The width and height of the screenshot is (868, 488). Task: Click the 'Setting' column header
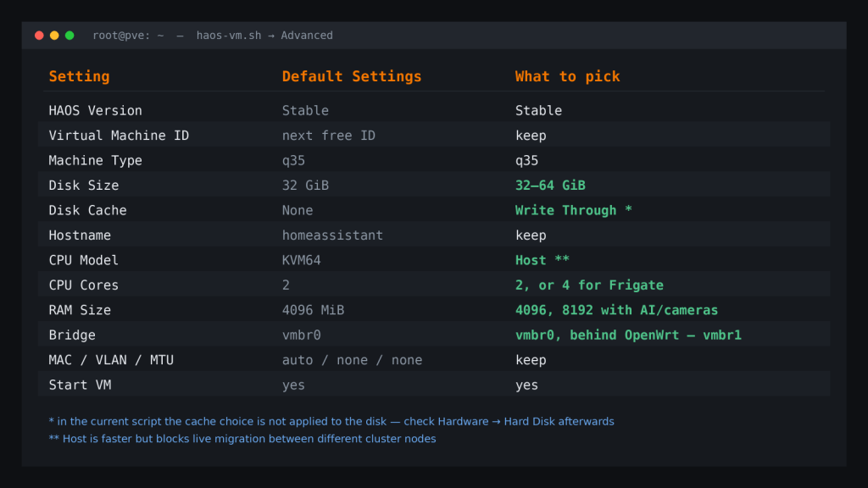[79, 76]
